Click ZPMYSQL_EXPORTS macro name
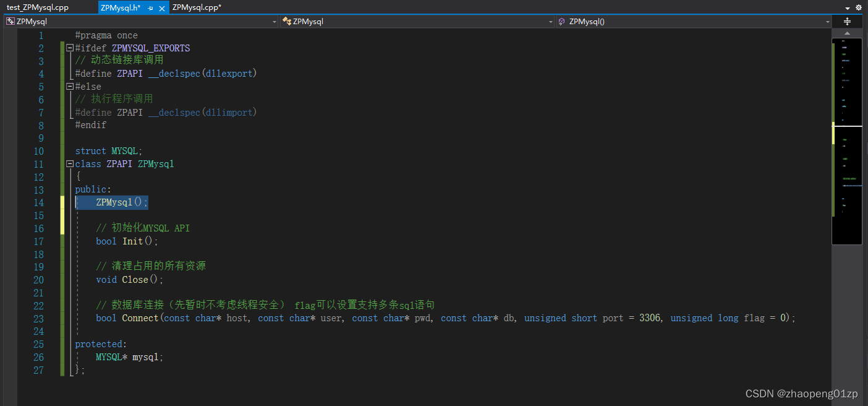This screenshot has height=406, width=868. point(151,48)
